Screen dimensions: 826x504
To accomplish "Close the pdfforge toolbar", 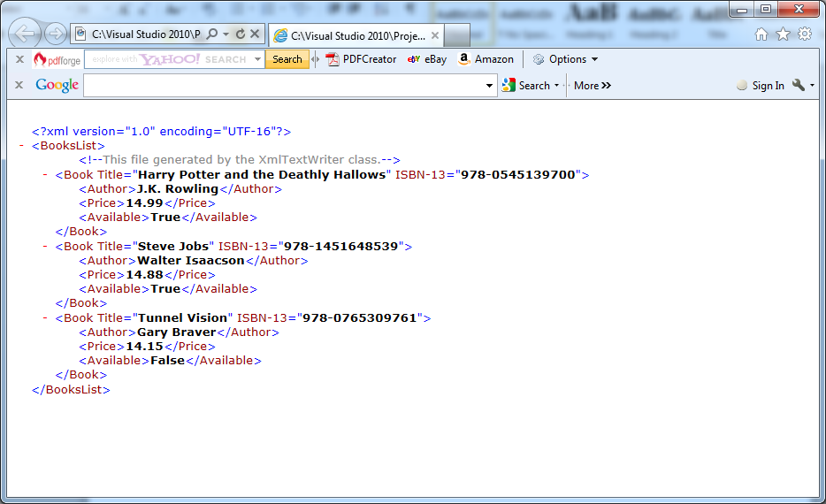I will 20,59.
